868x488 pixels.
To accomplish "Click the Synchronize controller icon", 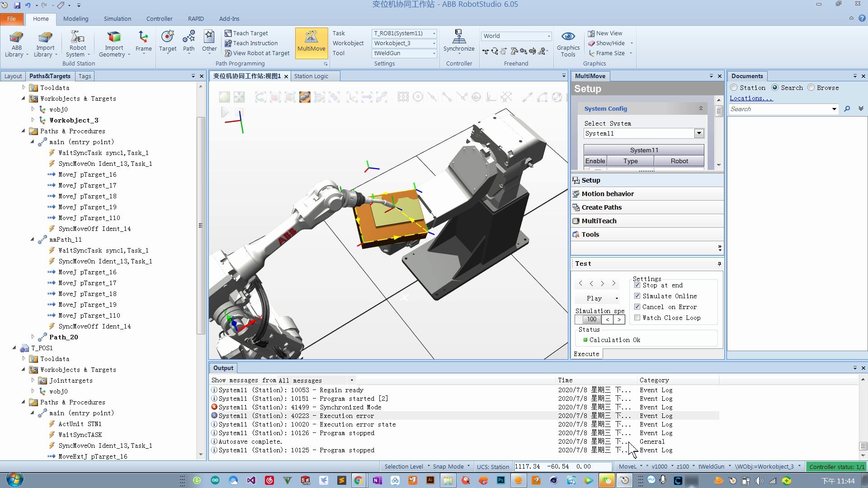I will click(x=458, y=42).
